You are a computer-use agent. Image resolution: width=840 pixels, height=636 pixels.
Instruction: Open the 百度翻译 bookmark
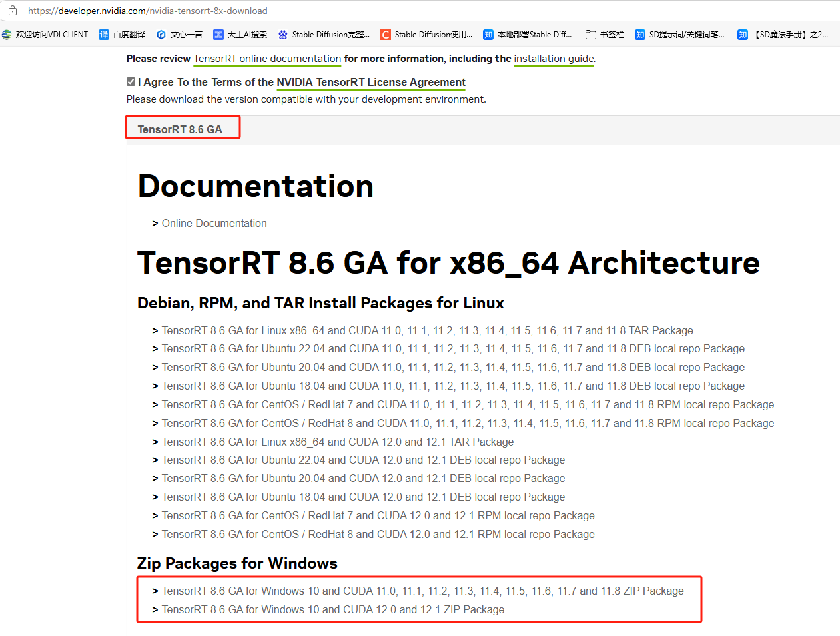click(122, 35)
